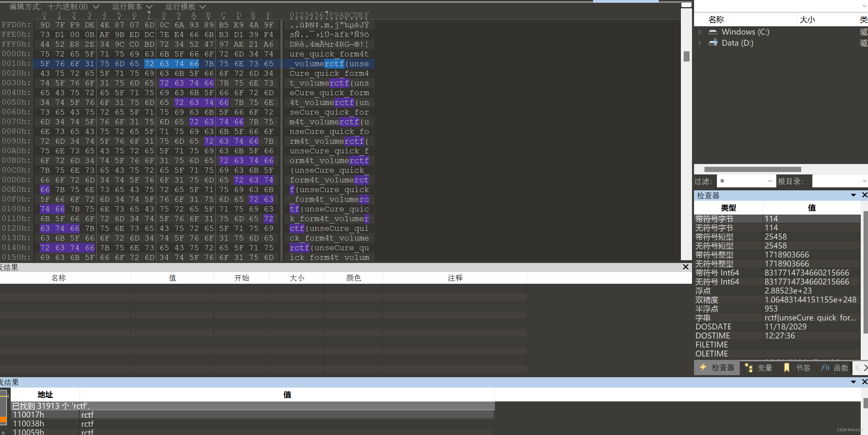Open the 运行模板 dropdown
Image resolution: width=868 pixels, height=435 pixels.
tap(203, 6)
